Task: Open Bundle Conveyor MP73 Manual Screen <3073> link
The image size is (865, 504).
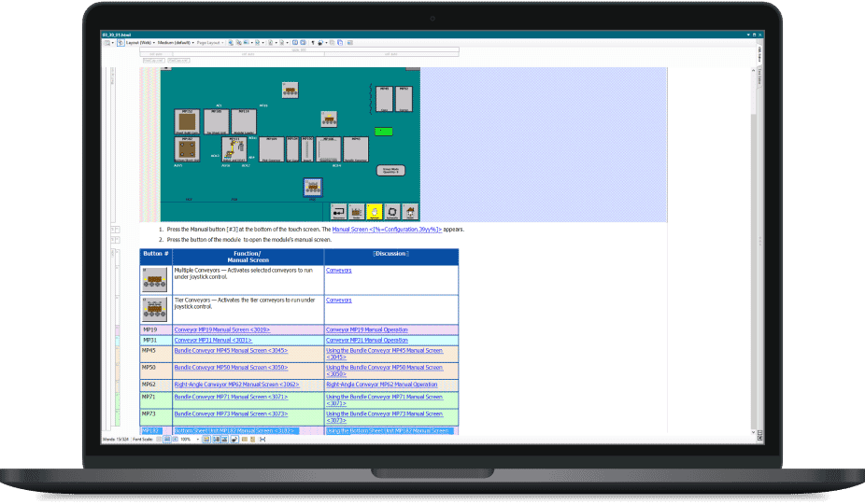Action: [x=231, y=414]
